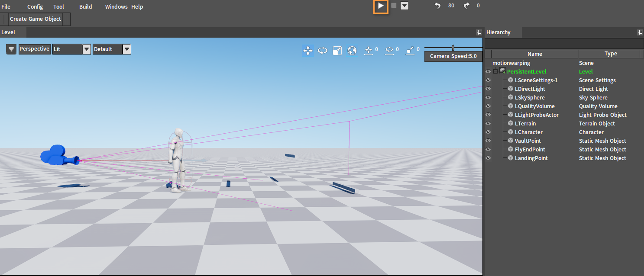Select the Level tab
Screen dimensions: 644x276
(x=13, y=32)
